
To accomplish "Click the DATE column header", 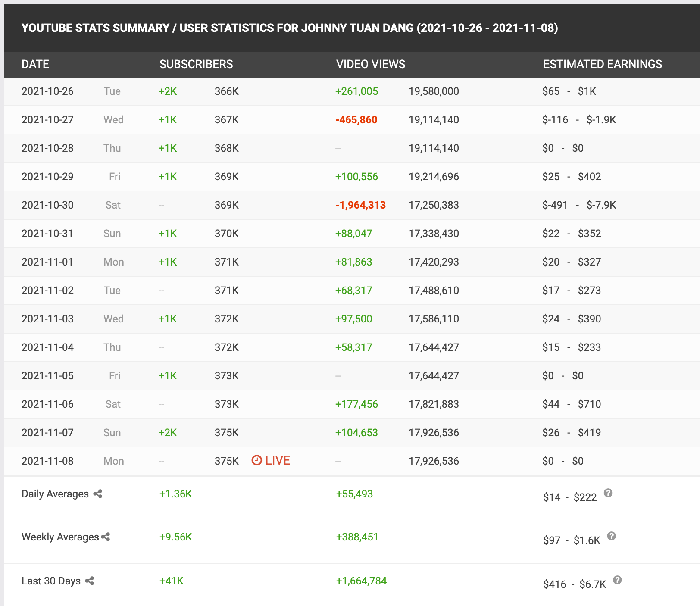I will pyautogui.click(x=35, y=64).
